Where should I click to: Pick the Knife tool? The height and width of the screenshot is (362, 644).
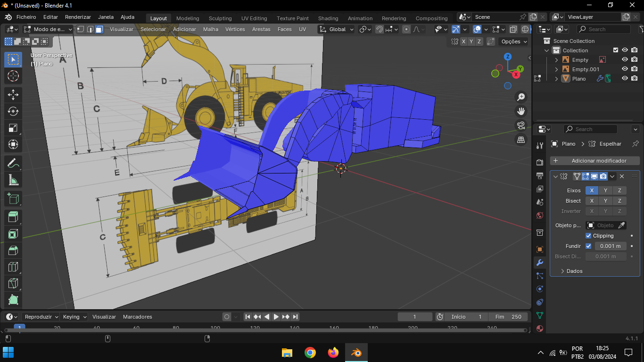[13, 283]
